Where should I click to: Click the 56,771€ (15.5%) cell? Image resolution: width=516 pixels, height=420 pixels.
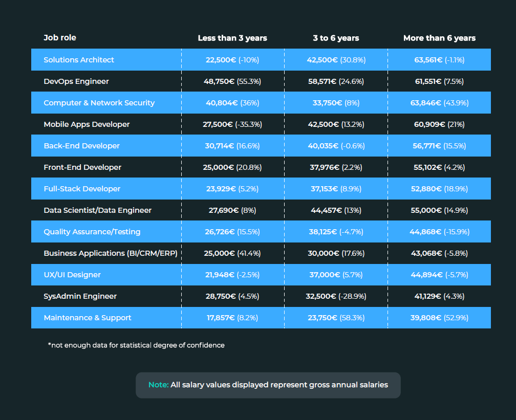pyautogui.click(x=439, y=146)
